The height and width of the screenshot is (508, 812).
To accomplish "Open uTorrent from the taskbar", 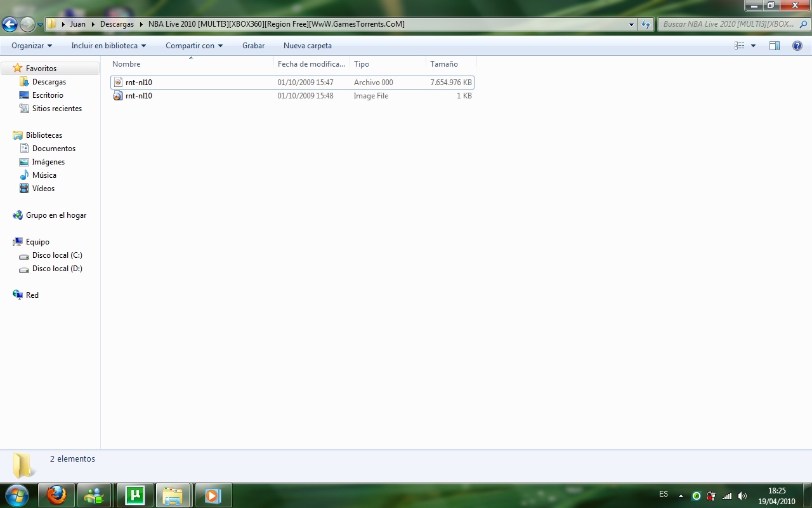I will tap(134, 495).
